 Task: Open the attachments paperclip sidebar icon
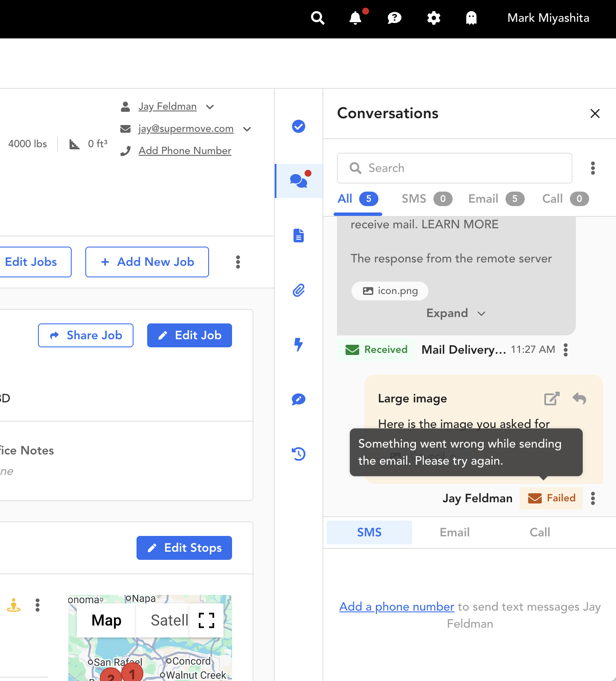pos(299,291)
